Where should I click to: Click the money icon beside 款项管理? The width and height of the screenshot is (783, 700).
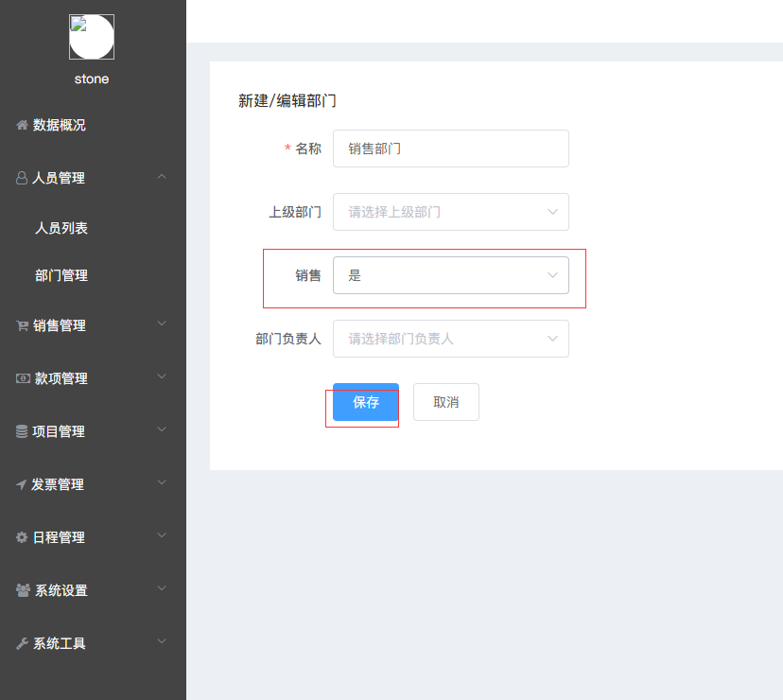(x=23, y=378)
